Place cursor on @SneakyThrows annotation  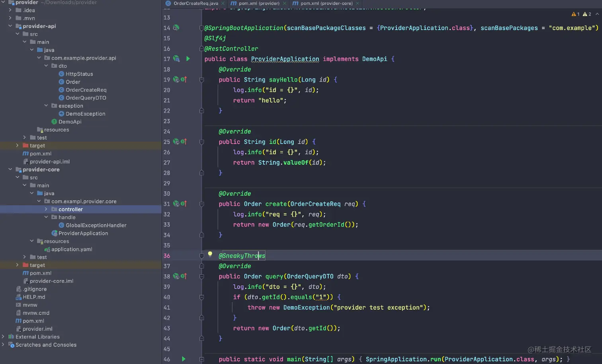click(x=242, y=256)
